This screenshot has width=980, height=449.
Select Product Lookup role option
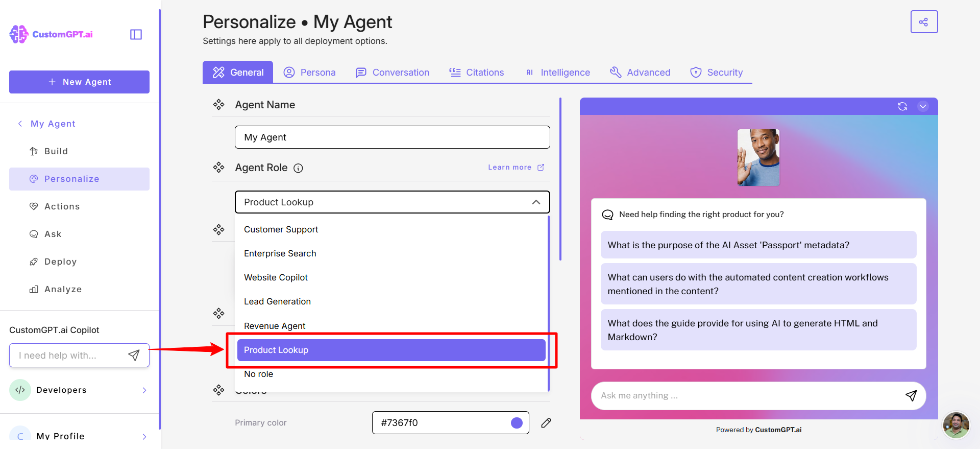(x=391, y=350)
